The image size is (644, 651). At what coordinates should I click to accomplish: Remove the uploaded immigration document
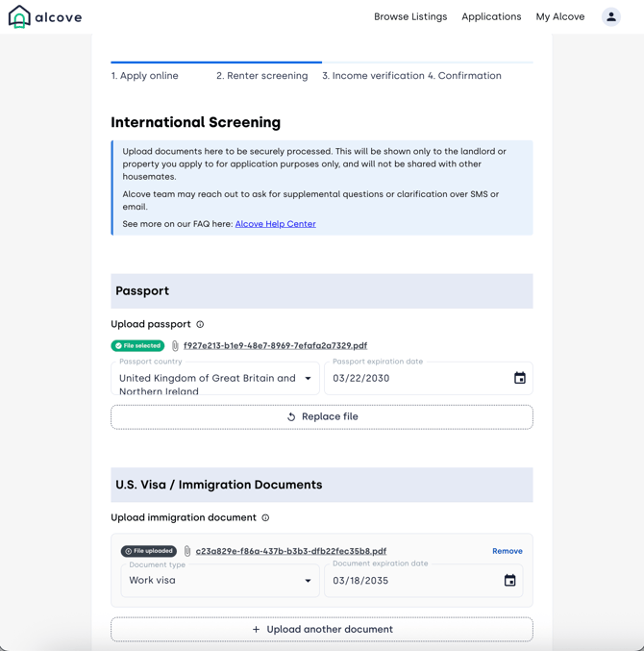point(507,552)
